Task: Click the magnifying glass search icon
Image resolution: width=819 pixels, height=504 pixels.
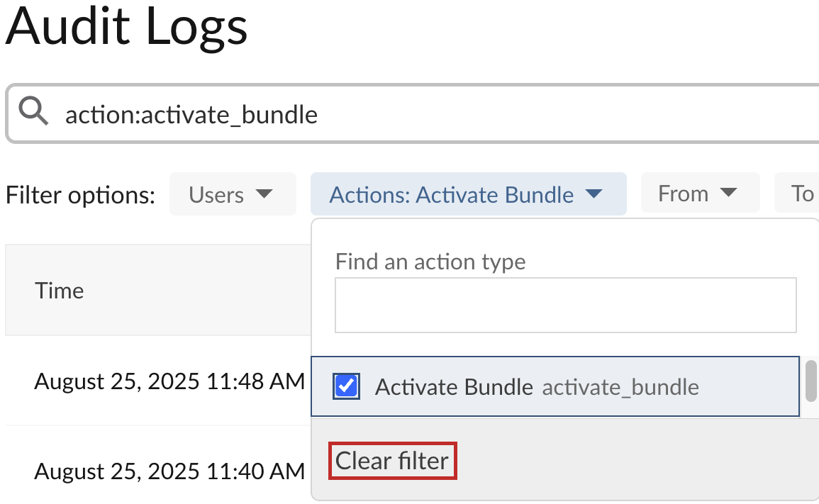Action: click(x=33, y=111)
